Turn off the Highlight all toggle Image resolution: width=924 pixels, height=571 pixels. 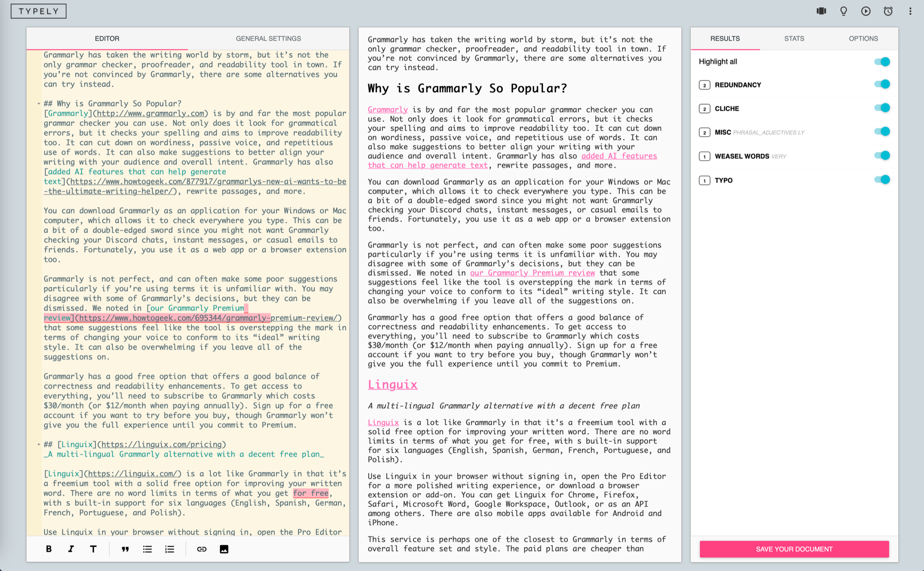[882, 62]
